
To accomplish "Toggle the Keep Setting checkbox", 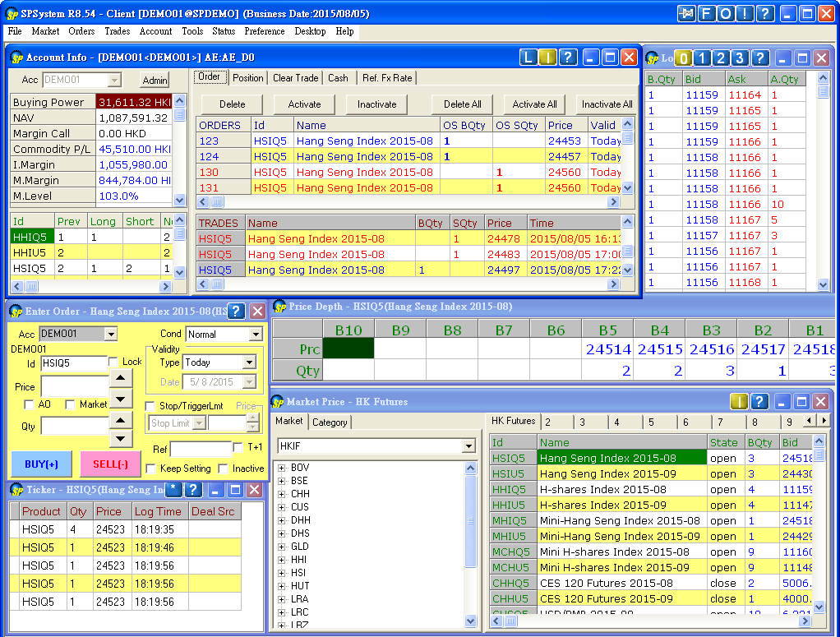I will [151, 469].
